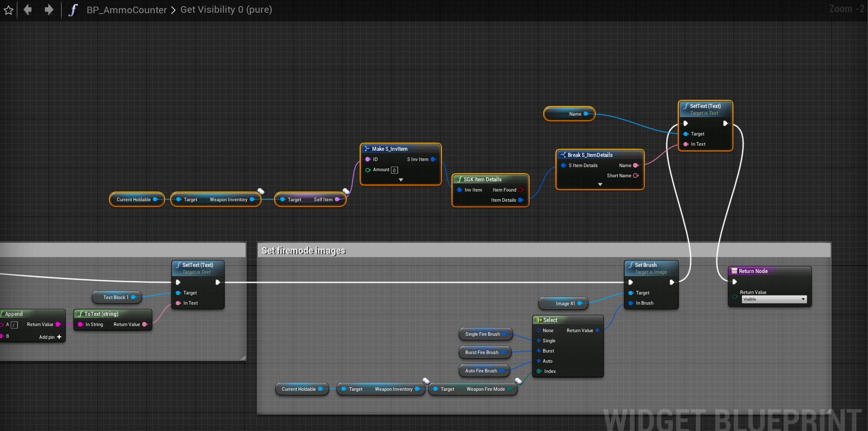Click Set Brush execution output pin
Viewport: 868px width, 431px height.
click(672, 282)
